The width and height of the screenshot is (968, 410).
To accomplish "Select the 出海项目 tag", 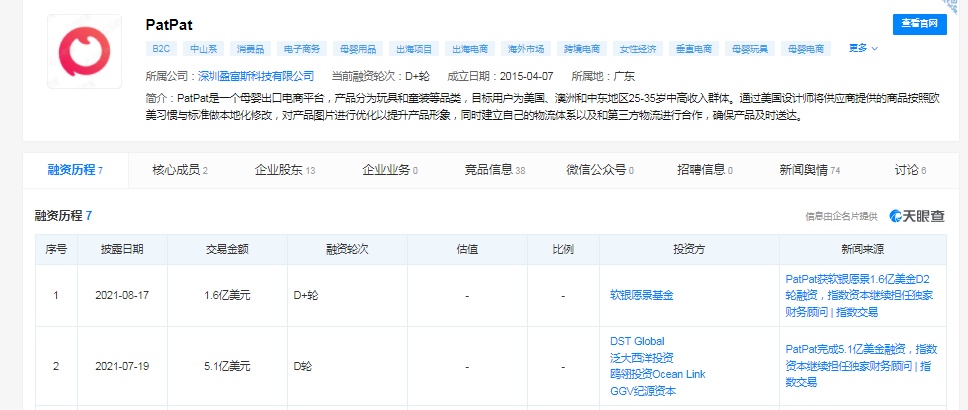I will 414,49.
